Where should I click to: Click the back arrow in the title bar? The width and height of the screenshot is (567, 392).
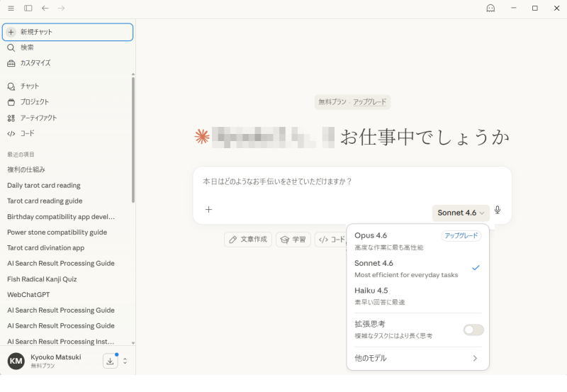[45, 9]
